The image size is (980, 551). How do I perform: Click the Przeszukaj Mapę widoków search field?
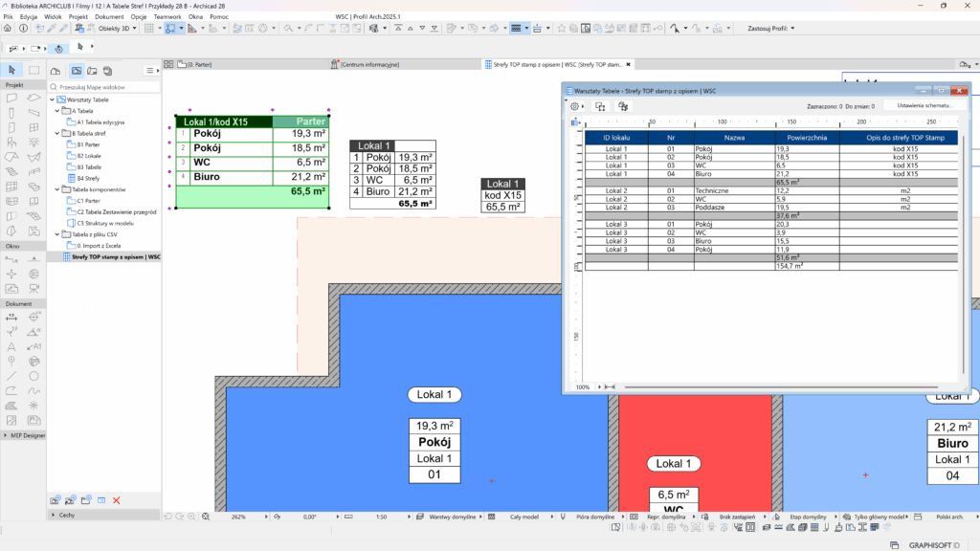[105, 87]
